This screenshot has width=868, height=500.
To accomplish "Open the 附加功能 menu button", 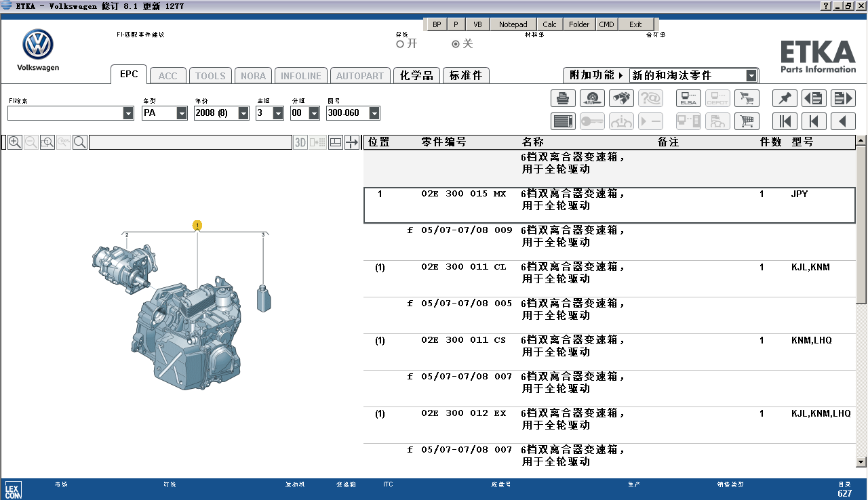I will coord(596,75).
